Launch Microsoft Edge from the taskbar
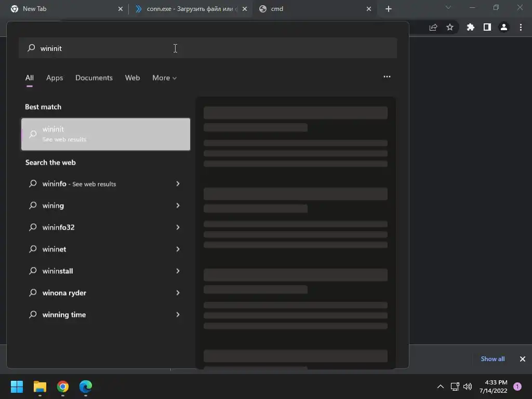The image size is (532, 399). (86, 387)
